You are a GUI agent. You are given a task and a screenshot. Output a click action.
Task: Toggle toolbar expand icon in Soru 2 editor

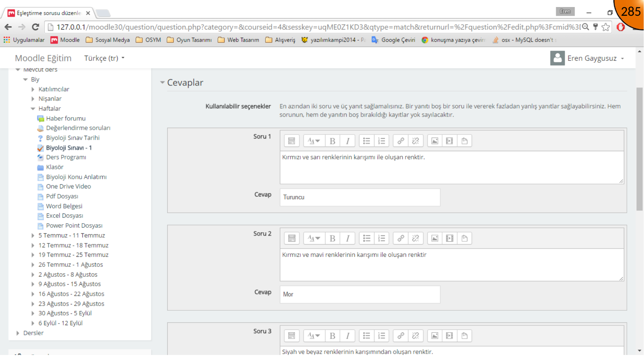[292, 238]
